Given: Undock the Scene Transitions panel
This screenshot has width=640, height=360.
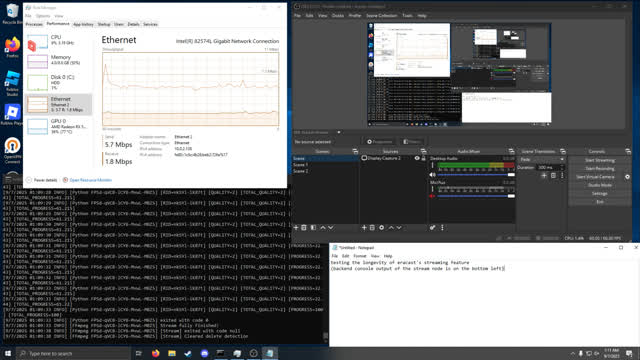Looking at the screenshot, I should (x=563, y=151).
